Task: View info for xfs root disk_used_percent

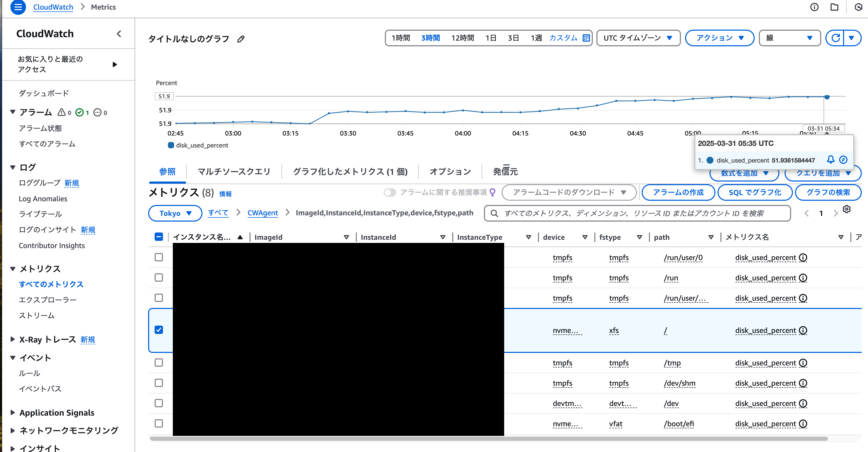Action: (x=803, y=330)
